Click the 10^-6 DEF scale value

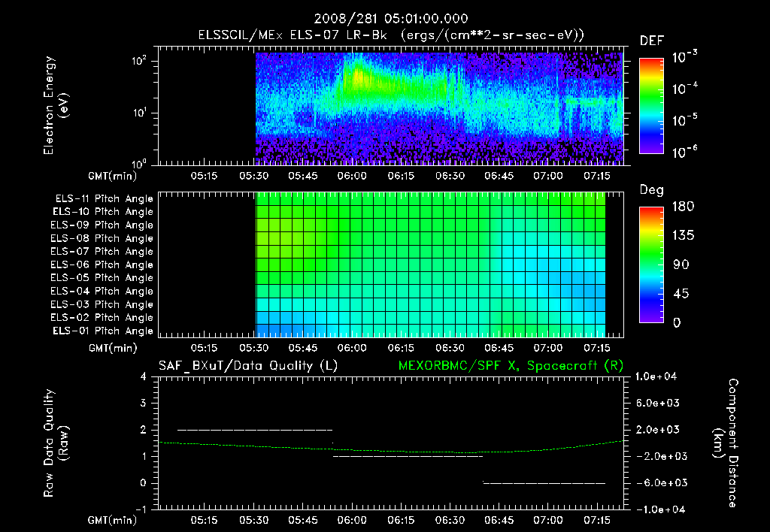tap(684, 152)
